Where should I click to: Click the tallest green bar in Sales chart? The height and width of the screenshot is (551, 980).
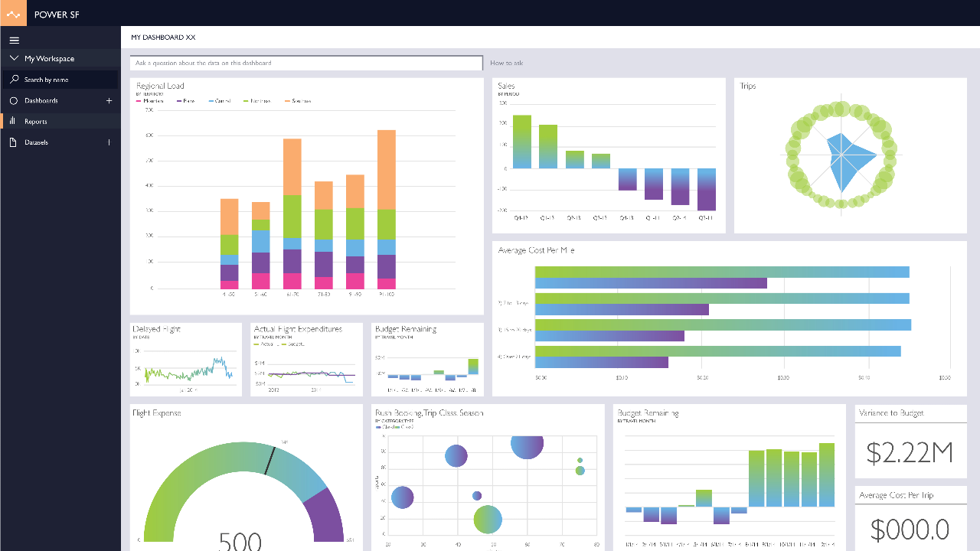[x=522, y=142]
